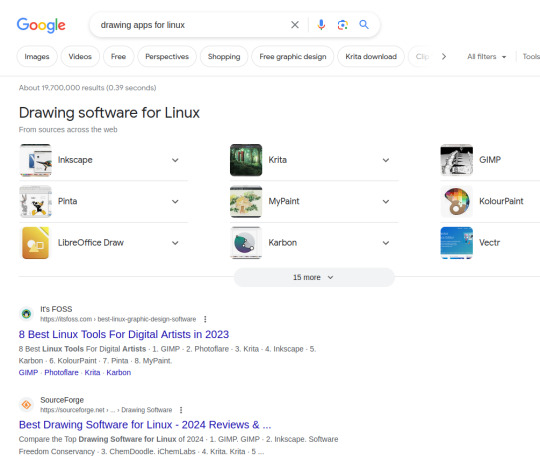Click the Karbon name label in list

point(283,243)
